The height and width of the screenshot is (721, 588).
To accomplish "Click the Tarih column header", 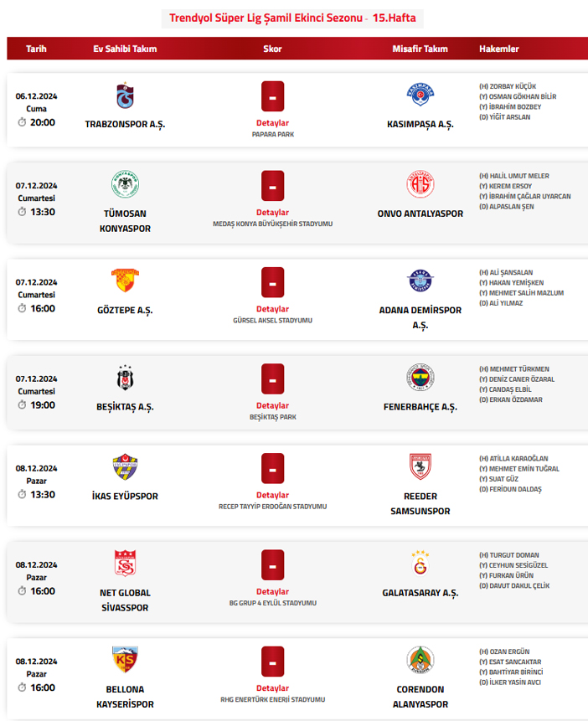I will (x=36, y=49).
